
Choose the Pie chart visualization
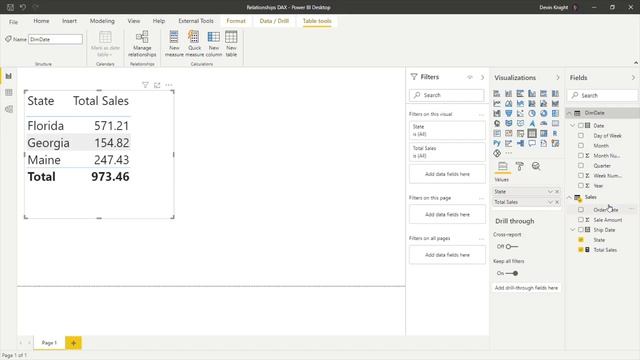click(532, 113)
